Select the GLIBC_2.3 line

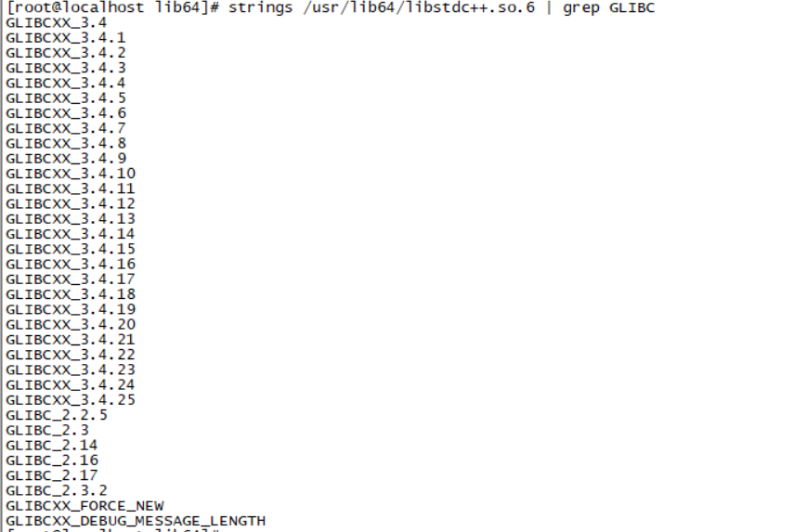[x=47, y=431]
